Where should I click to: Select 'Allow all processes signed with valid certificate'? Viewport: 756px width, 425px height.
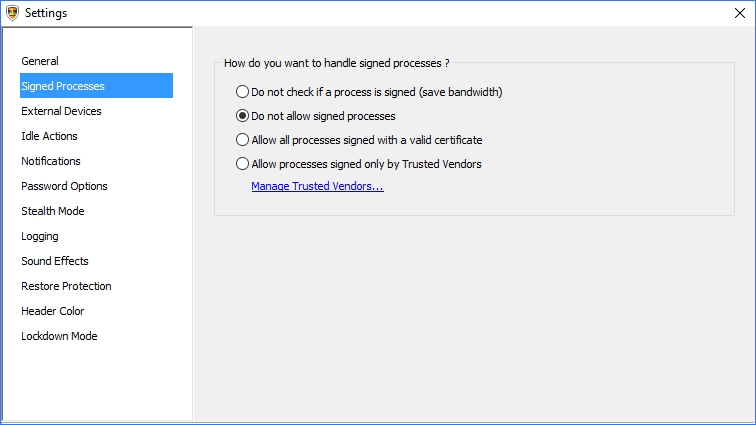pyautogui.click(x=242, y=140)
